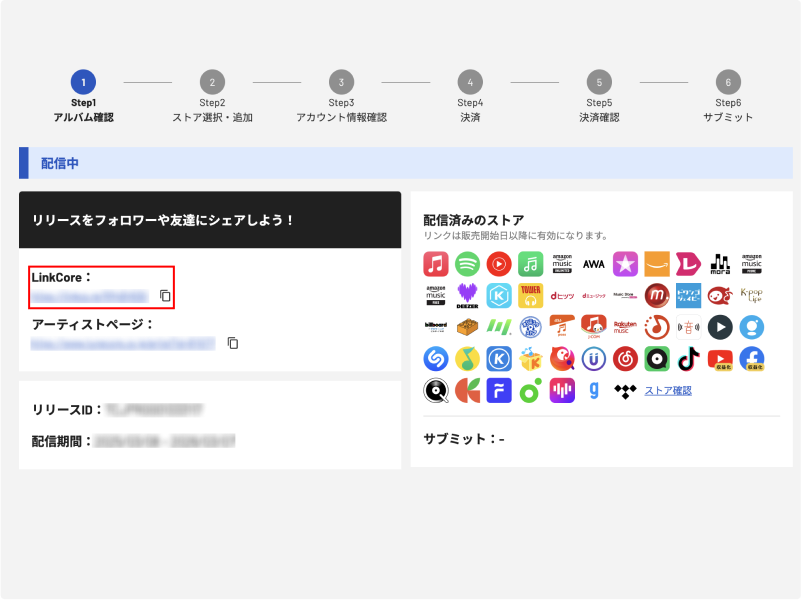Image resolution: width=801 pixels, height=600 pixels.
Task: Click the TikTok store icon
Action: [x=688, y=358]
